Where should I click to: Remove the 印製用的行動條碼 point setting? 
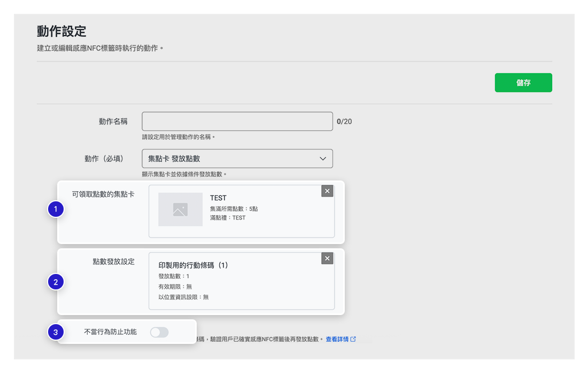[327, 258]
